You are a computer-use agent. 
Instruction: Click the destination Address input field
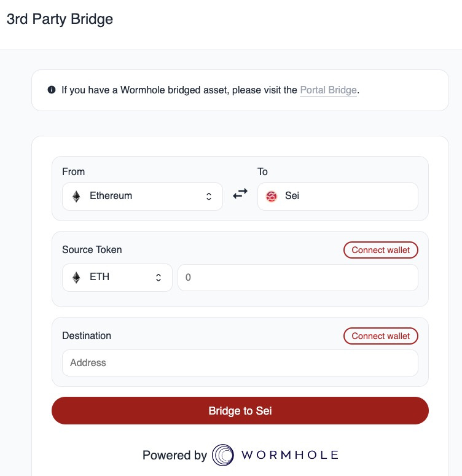(x=240, y=363)
